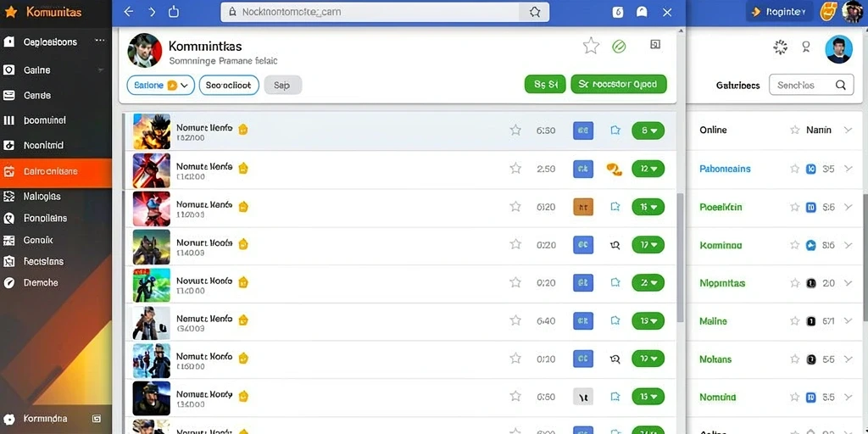Screen dimensions: 868x434
Task: Open the green dropdown badge showing 19
Action: (x=648, y=320)
